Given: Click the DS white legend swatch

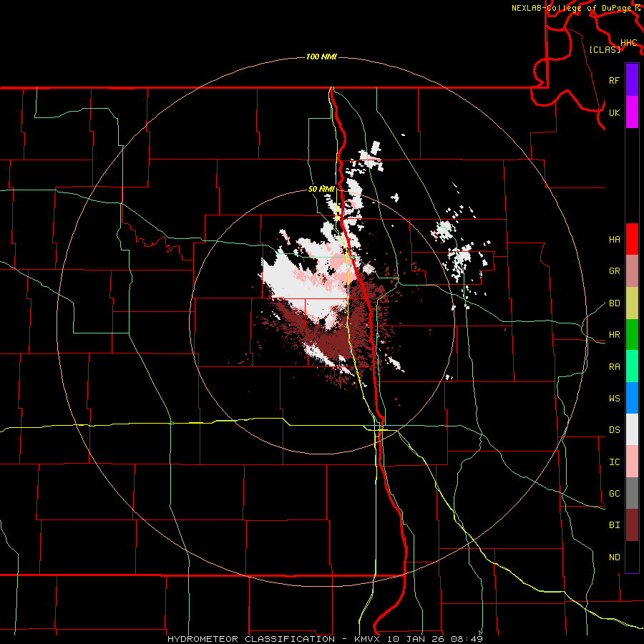Looking at the screenshot, I should [632, 429].
